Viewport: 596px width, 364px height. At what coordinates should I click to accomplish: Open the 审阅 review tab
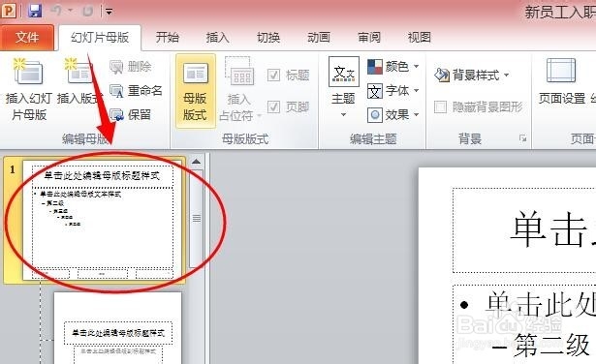(x=368, y=37)
